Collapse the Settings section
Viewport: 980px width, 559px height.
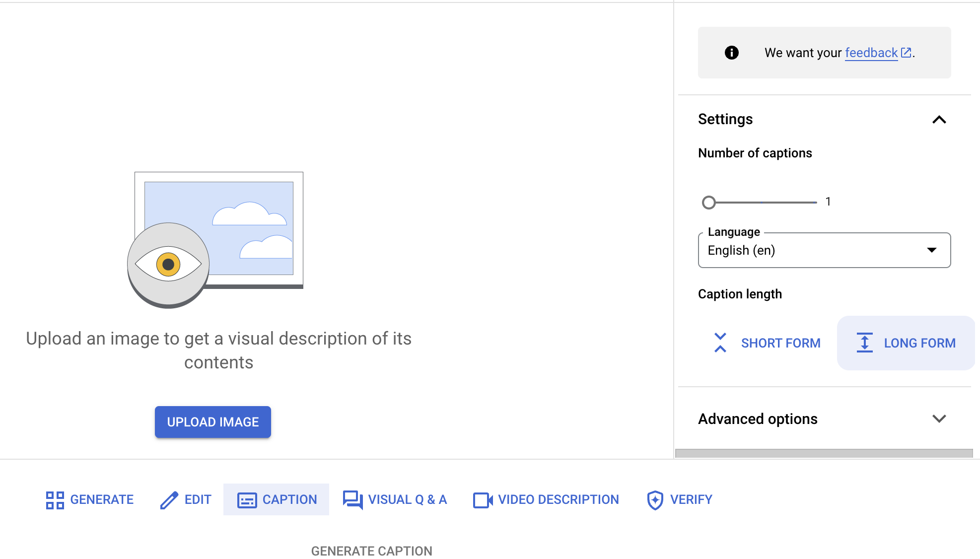click(x=939, y=120)
